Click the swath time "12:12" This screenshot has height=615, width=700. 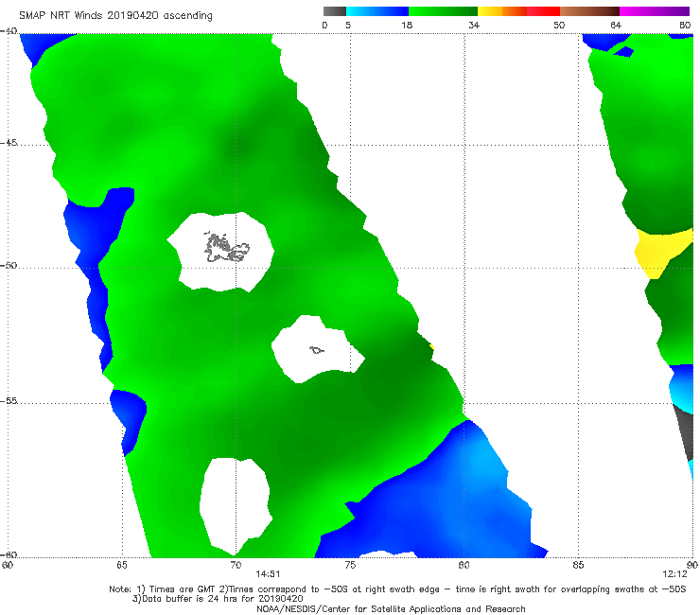click(x=674, y=574)
